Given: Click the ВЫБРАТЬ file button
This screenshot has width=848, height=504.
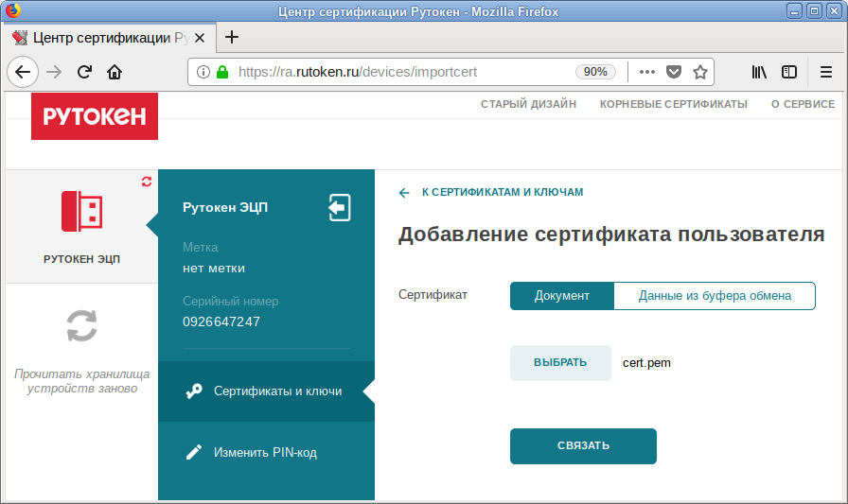Looking at the screenshot, I should click(x=560, y=362).
